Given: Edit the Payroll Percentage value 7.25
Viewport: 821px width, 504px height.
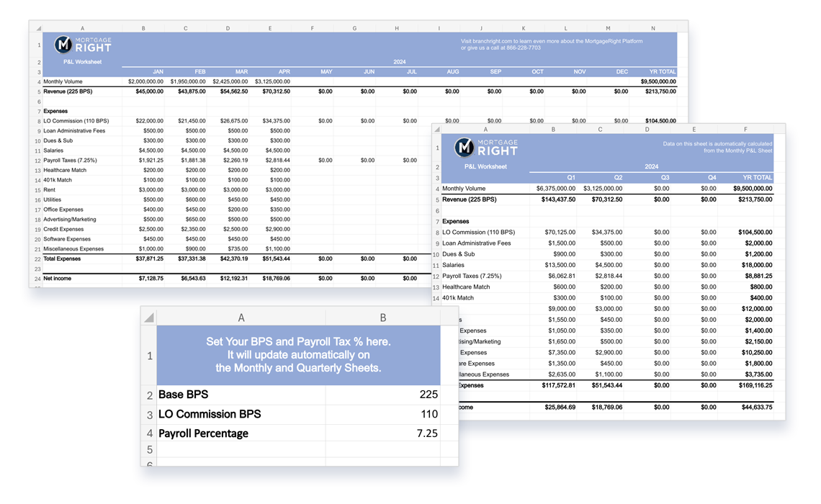Looking at the screenshot, I should (x=382, y=433).
